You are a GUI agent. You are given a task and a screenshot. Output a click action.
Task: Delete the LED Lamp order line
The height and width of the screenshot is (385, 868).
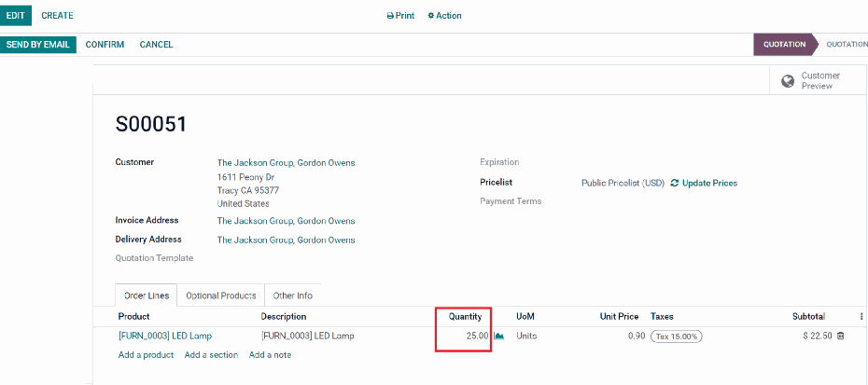pyautogui.click(x=840, y=336)
